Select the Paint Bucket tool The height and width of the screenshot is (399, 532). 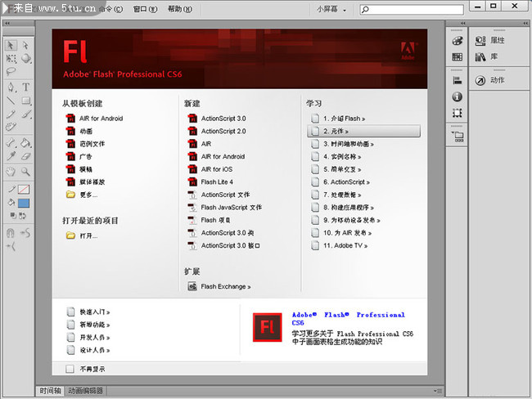26,143
